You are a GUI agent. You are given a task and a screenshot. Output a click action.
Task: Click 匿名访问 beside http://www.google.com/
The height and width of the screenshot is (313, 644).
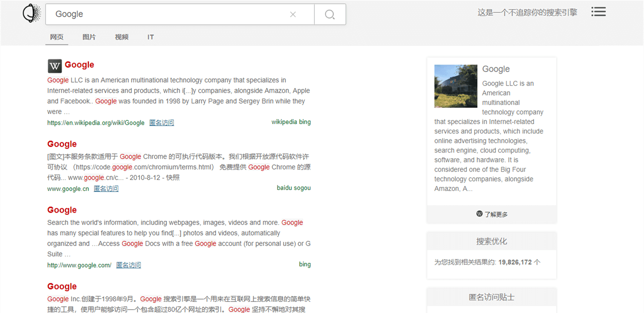[128, 265]
